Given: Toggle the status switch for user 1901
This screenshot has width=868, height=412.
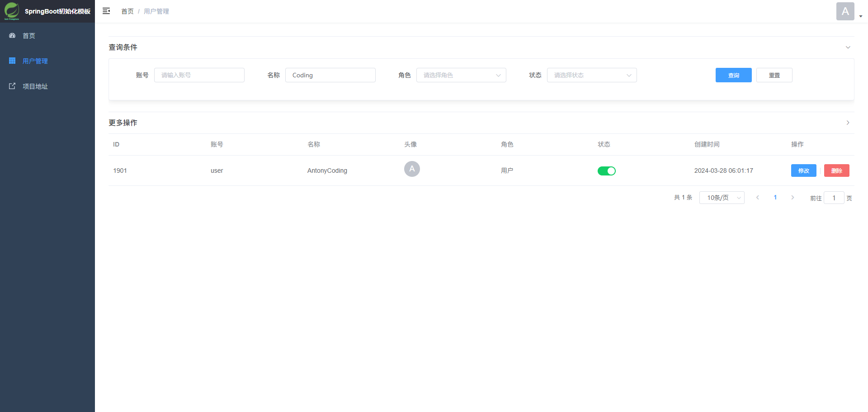Looking at the screenshot, I should tap(607, 170).
